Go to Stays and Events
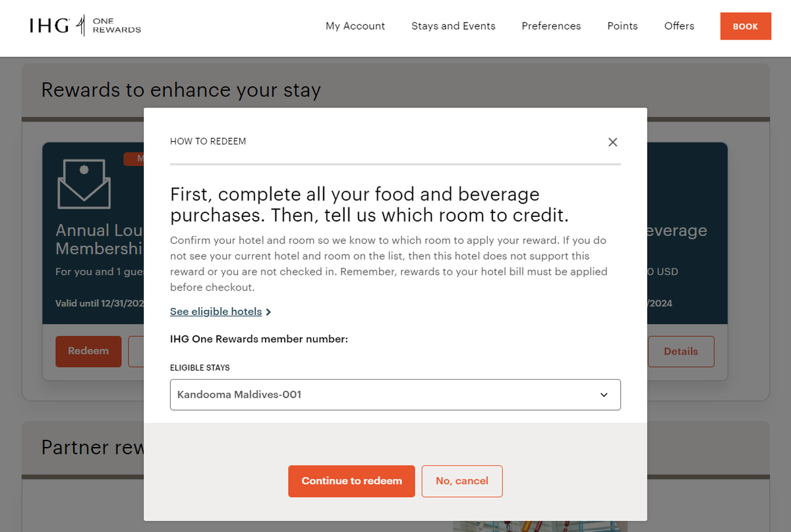This screenshot has height=532, width=791. click(454, 26)
